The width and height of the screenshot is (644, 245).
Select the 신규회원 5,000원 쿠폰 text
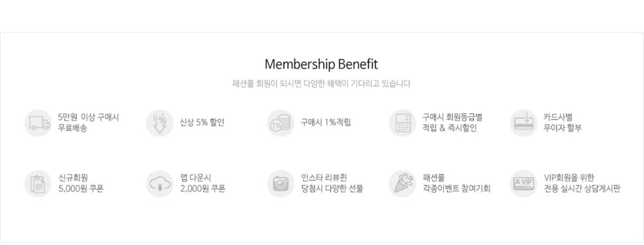tap(81, 183)
